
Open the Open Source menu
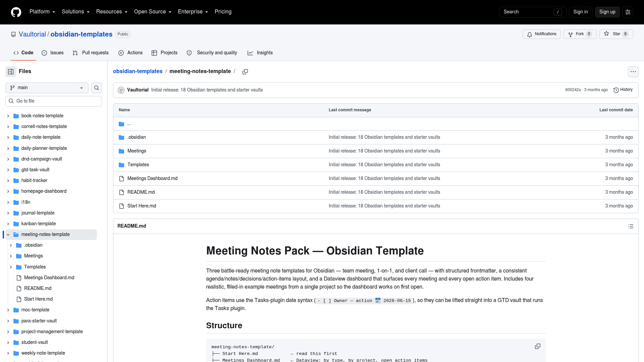click(153, 12)
